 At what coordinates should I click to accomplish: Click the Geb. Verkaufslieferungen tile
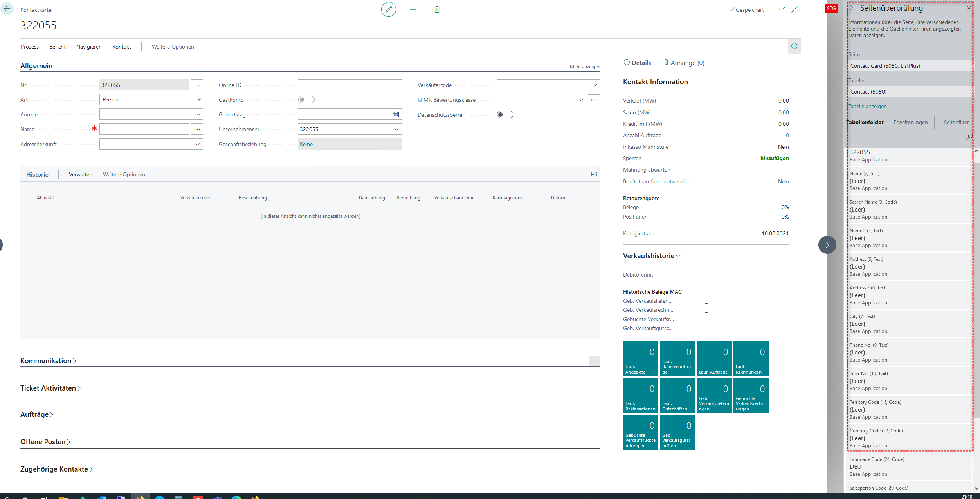(x=714, y=396)
